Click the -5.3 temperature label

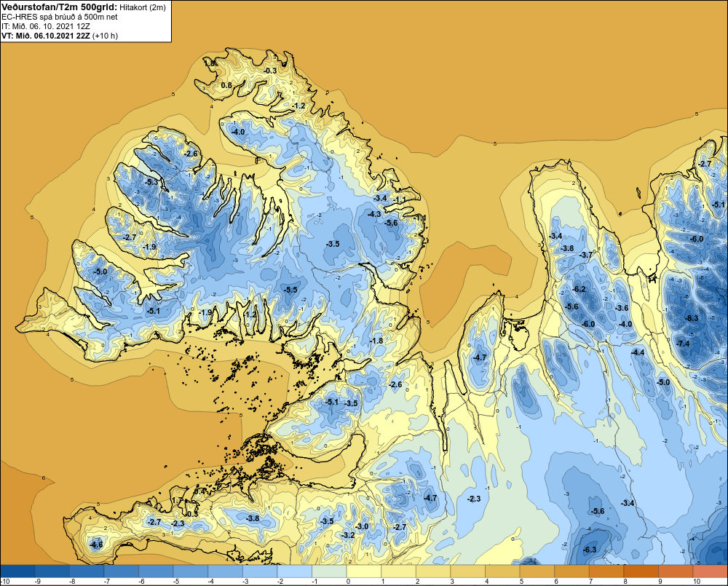pyautogui.click(x=151, y=183)
